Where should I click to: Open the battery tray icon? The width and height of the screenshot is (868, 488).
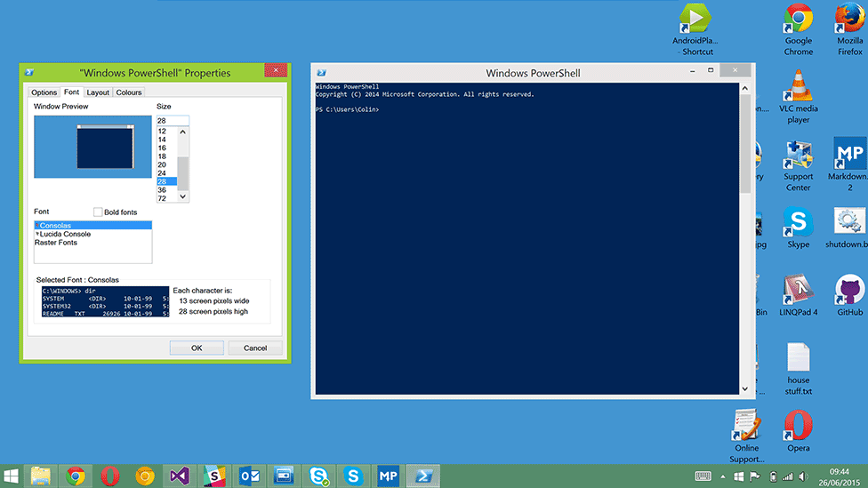[x=774, y=476]
